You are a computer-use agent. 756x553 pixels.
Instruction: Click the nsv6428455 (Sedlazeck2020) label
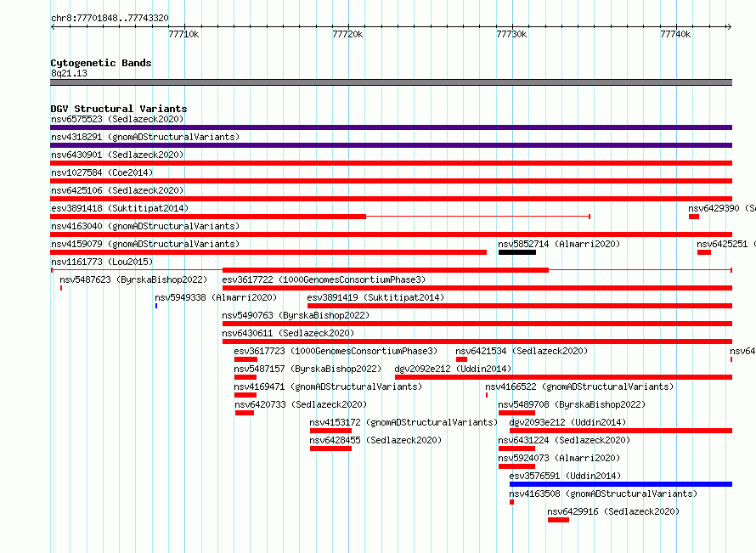375,440
